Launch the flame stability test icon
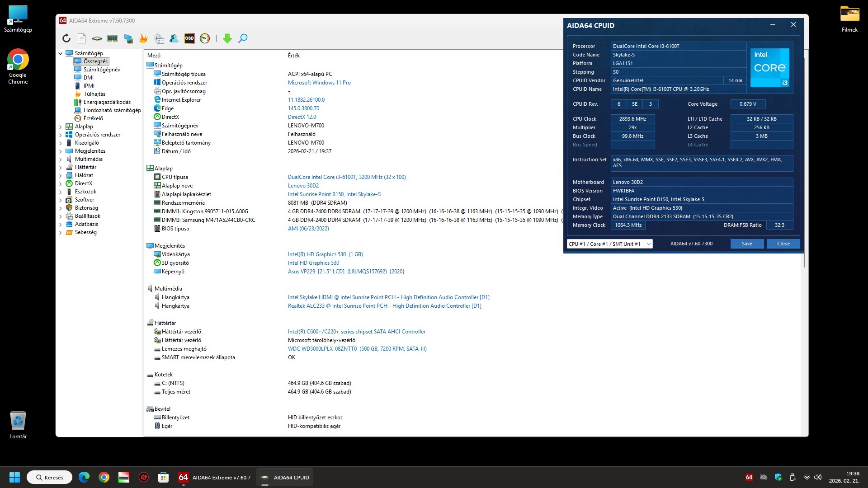Viewport: 868px width, 488px height. [x=144, y=38]
